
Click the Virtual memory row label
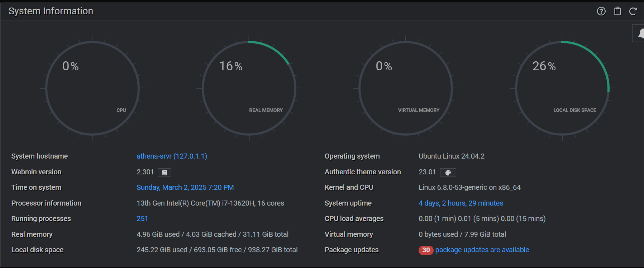(349, 234)
